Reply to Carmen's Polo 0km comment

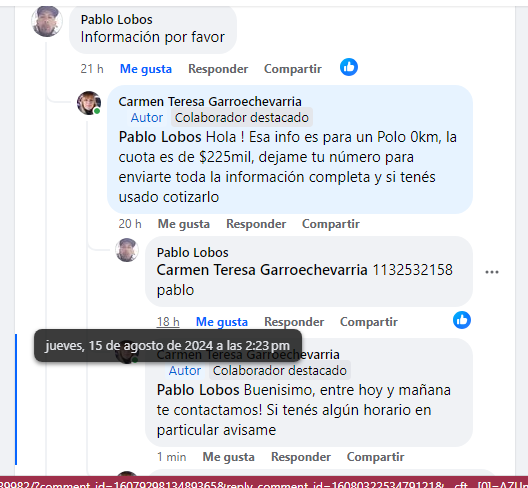click(x=256, y=224)
